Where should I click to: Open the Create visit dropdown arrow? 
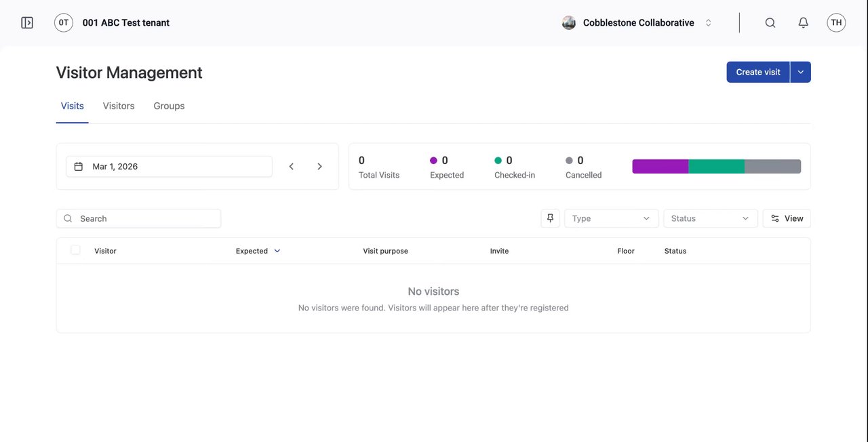coord(801,73)
